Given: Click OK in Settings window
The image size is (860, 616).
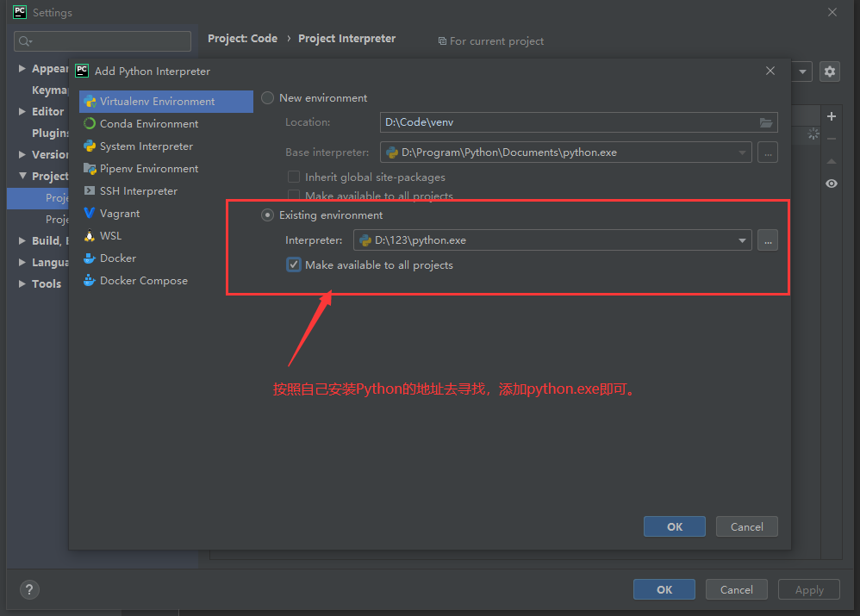Looking at the screenshot, I should click(664, 589).
